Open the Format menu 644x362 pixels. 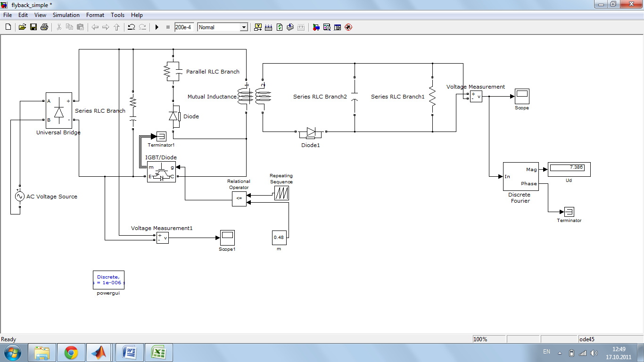95,15
